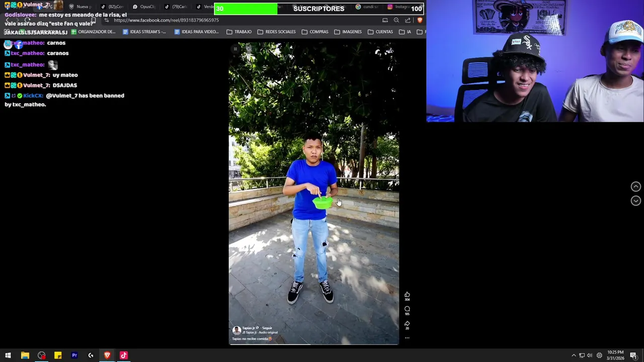Viewport: 644px width, 362px height.
Task: Click Vulmet_7 username on 'DSAJDAS' message
Action: point(36,85)
